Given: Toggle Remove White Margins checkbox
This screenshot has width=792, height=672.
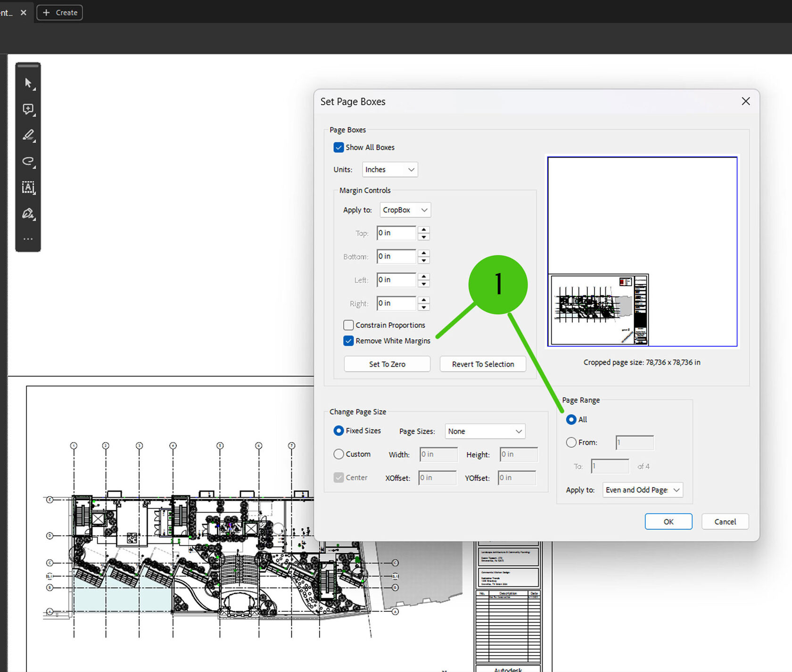Looking at the screenshot, I should pos(348,341).
